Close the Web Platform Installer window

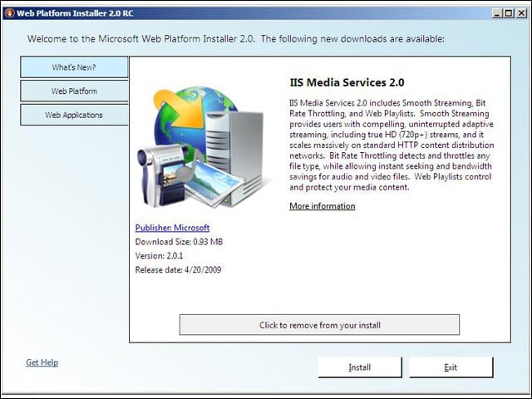pos(521,13)
